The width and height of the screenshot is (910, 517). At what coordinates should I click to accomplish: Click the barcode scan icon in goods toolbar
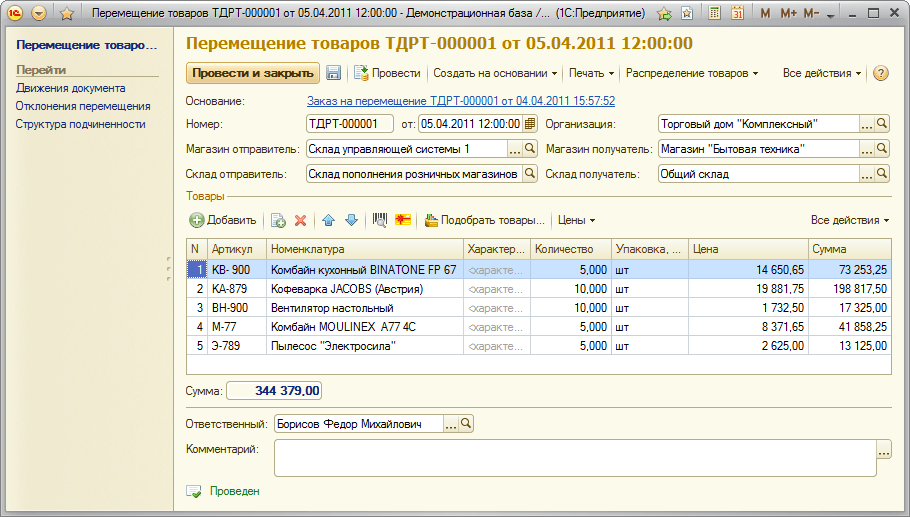[380, 220]
